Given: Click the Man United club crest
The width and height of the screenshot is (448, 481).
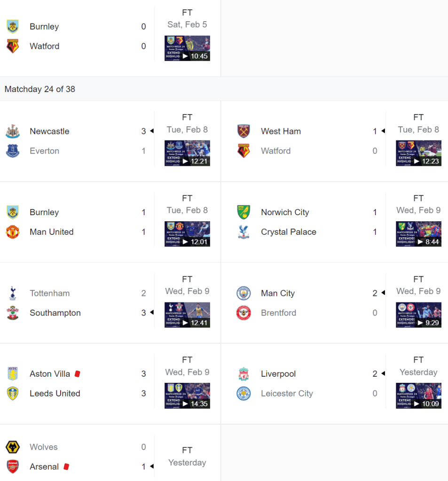Looking at the screenshot, I should pyautogui.click(x=13, y=232).
